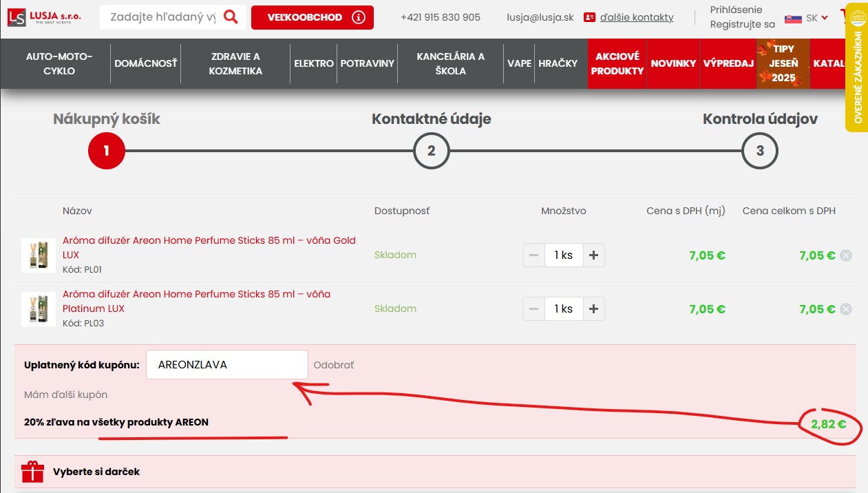This screenshot has width=868, height=493.
Task: Click the red gift box icon
Action: [32, 472]
